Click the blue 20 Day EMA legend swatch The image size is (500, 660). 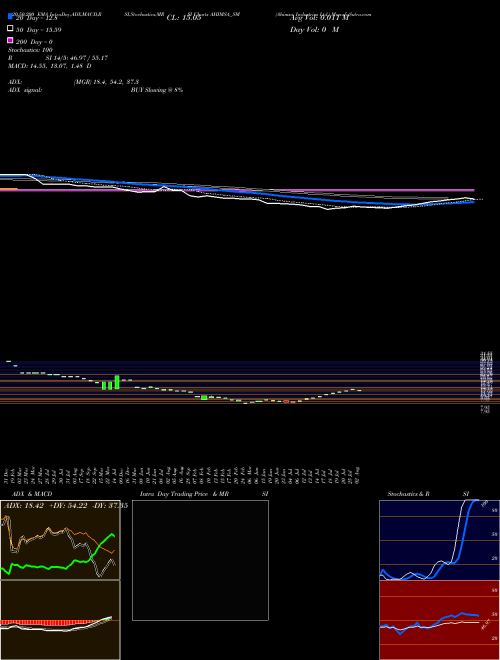coord(10,16)
